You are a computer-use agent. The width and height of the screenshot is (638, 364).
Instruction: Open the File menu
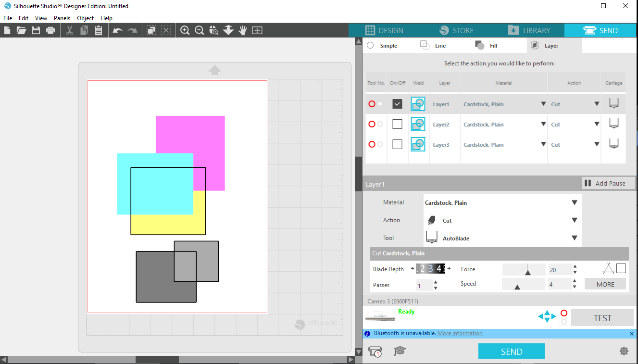[8, 18]
